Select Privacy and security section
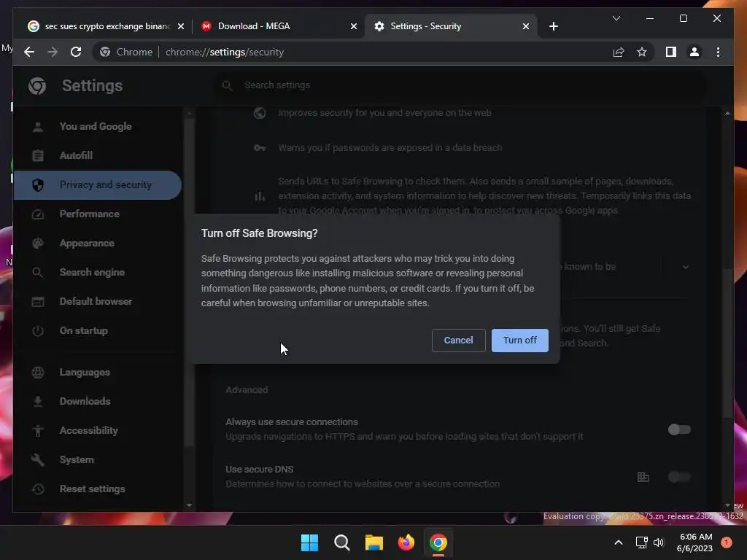 click(97, 184)
